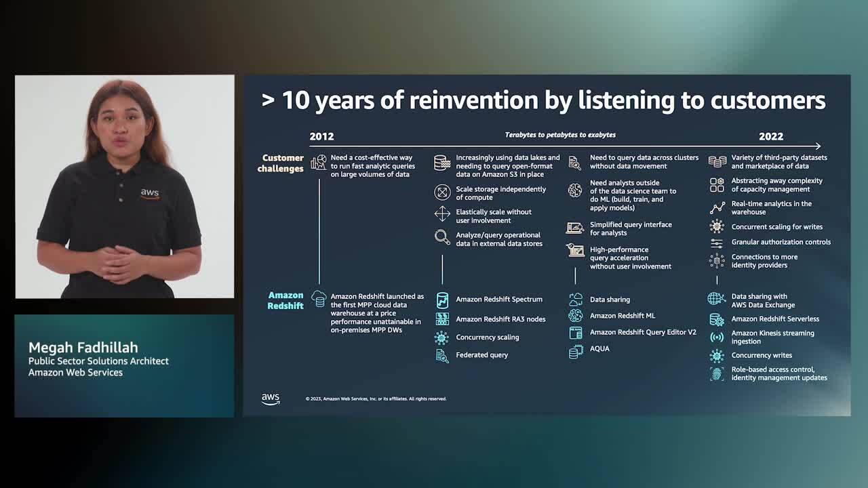Click 'Amazon Redshift Query Editor V2' text
Viewport: 868px width, 488px height.
(643, 332)
